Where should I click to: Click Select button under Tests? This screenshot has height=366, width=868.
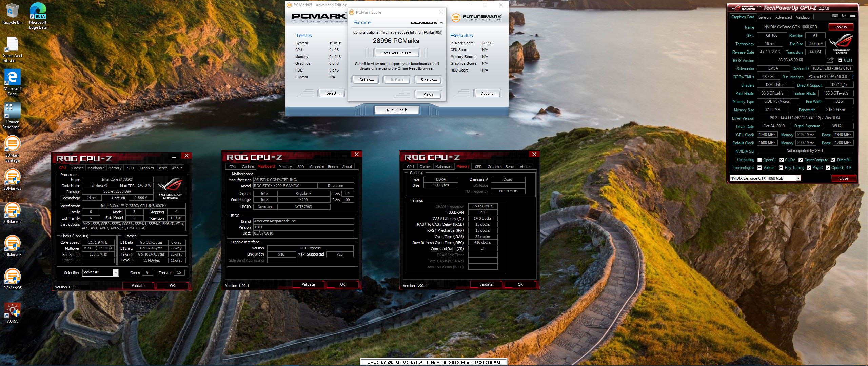click(x=333, y=93)
